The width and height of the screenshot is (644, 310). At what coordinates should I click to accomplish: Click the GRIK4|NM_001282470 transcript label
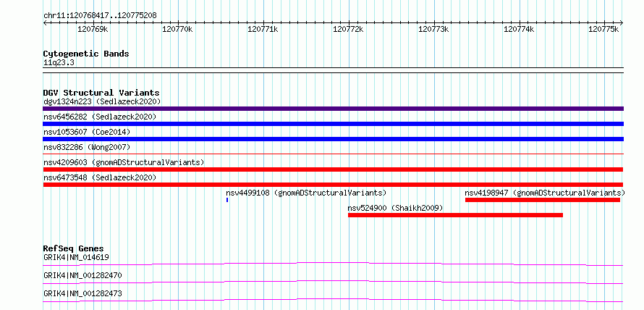pos(82,275)
